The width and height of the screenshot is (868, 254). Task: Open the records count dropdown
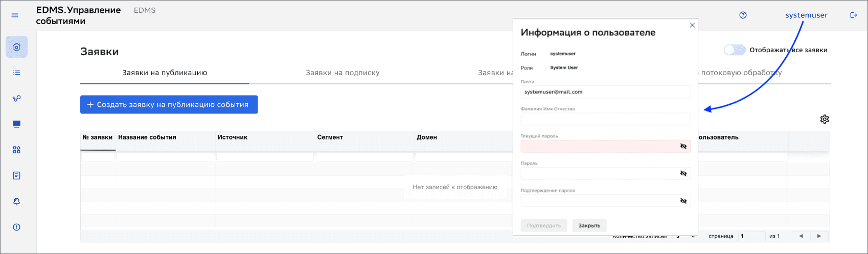coord(684,236)
